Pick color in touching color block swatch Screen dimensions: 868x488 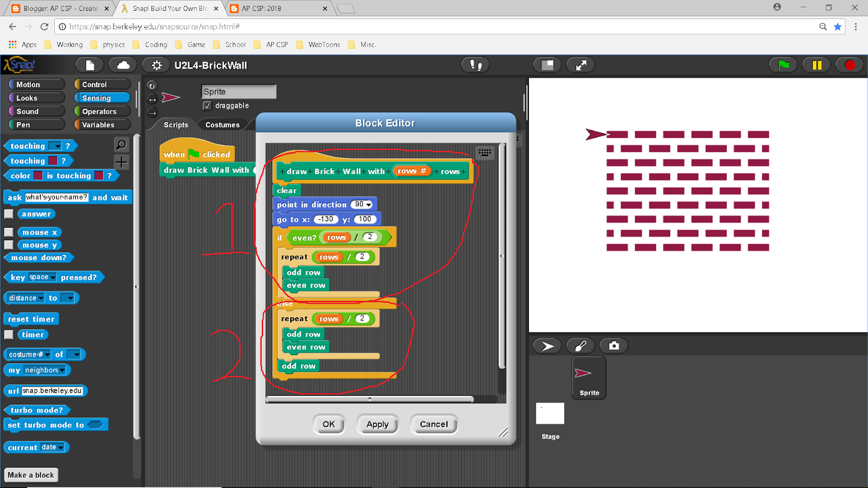[53, 160]
